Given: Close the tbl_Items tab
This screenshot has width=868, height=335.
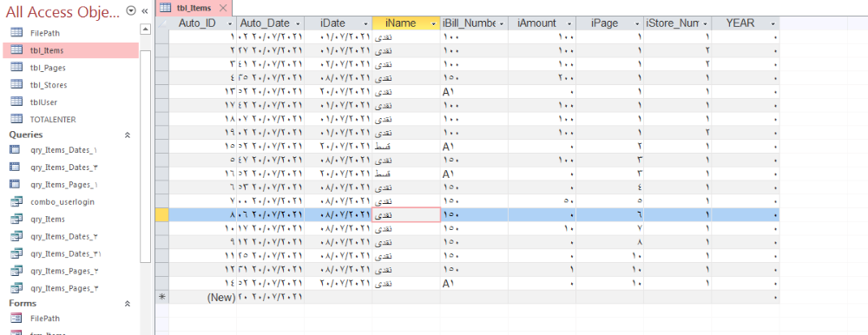Looking at the screenshot, I should pyautogui.click(x=222, y=8).
